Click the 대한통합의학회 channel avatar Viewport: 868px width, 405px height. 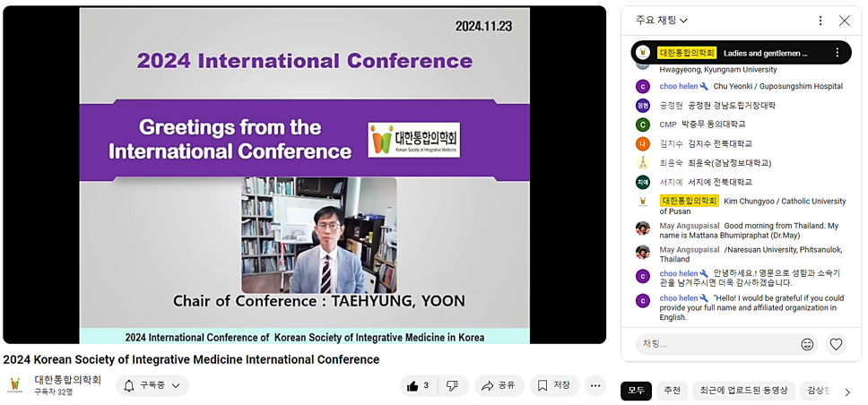tap(15, 385)
